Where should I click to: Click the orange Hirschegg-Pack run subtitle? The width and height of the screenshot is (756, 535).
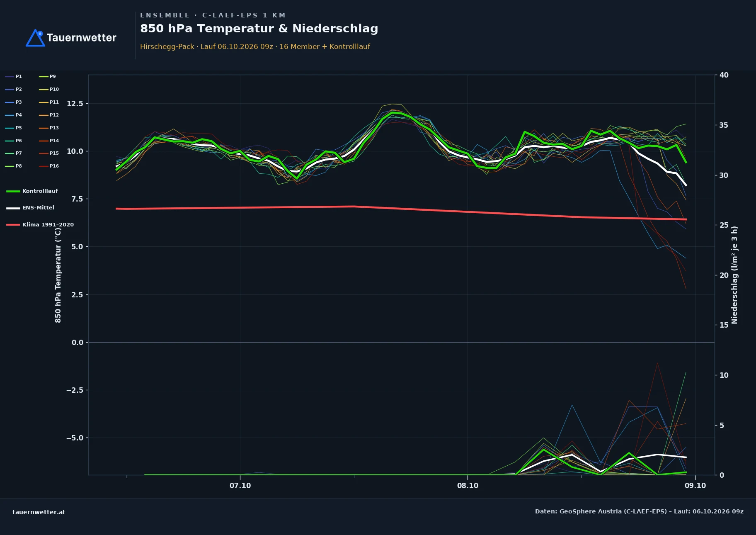click(255, 46)
